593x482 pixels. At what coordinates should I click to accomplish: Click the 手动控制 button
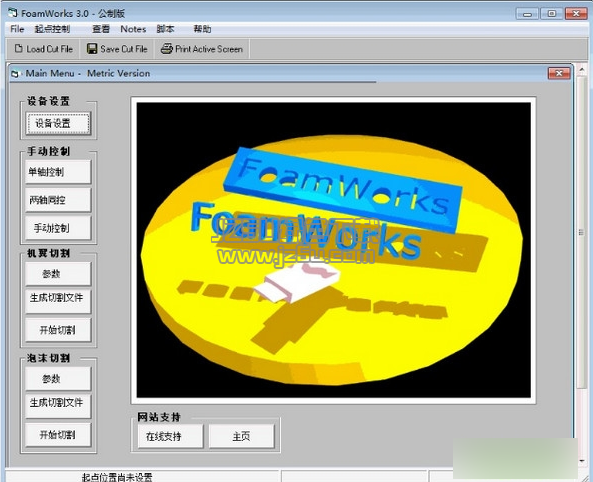[58, 228]
